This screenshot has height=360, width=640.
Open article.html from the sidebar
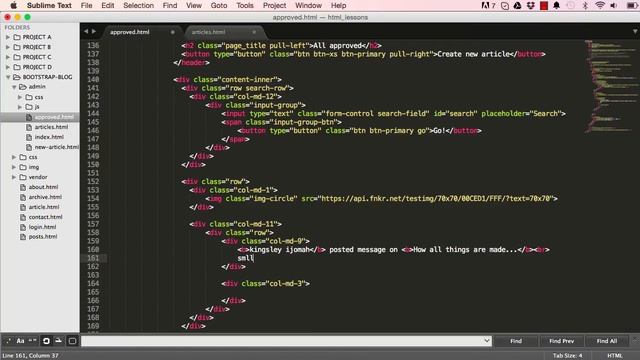(x=44, y=207)
